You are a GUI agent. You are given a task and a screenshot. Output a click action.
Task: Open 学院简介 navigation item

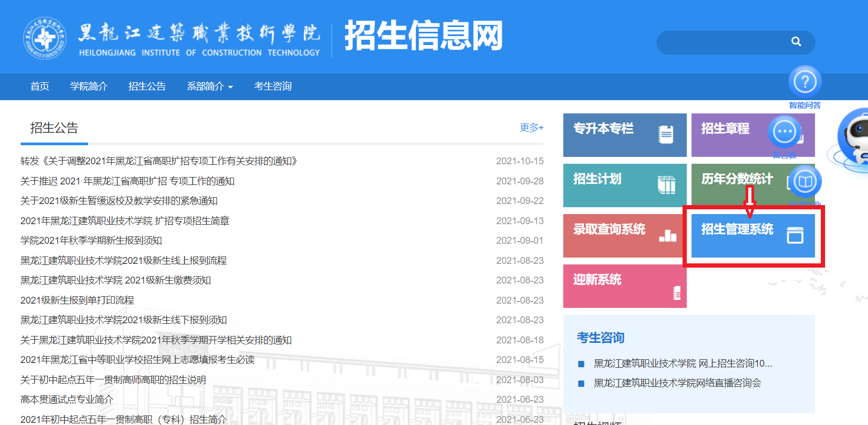click(x=88, y=86)
